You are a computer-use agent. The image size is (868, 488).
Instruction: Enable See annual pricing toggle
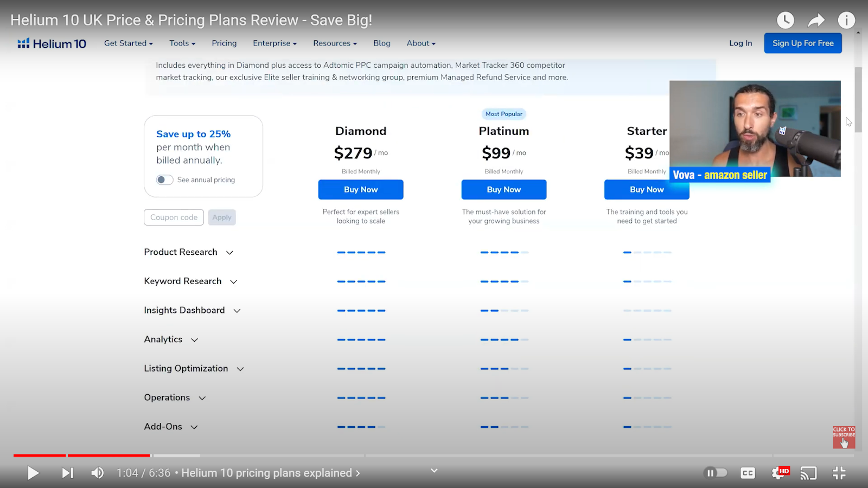[x=164, y=180]
